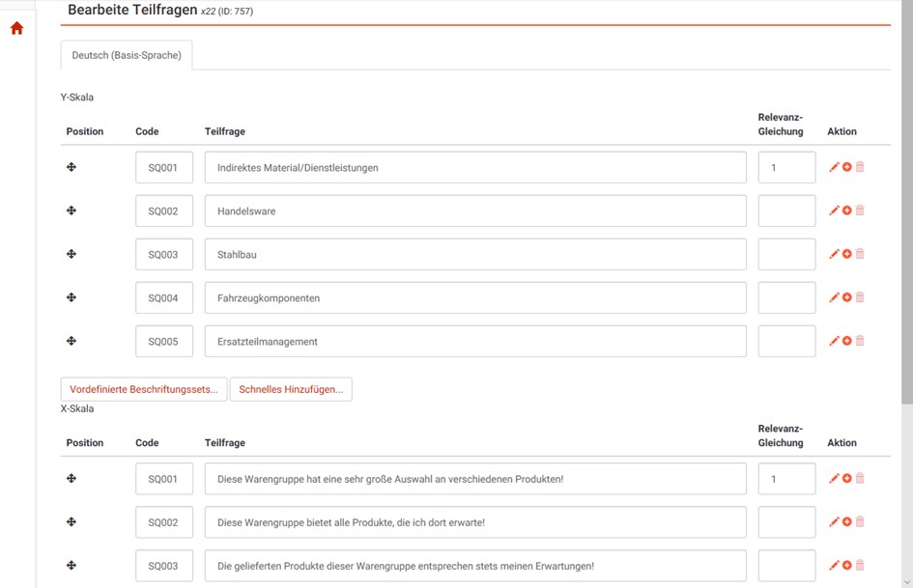Click the vertical page scrollbar
The height and width of the screenshot is (588, 913).
(906, 193)
